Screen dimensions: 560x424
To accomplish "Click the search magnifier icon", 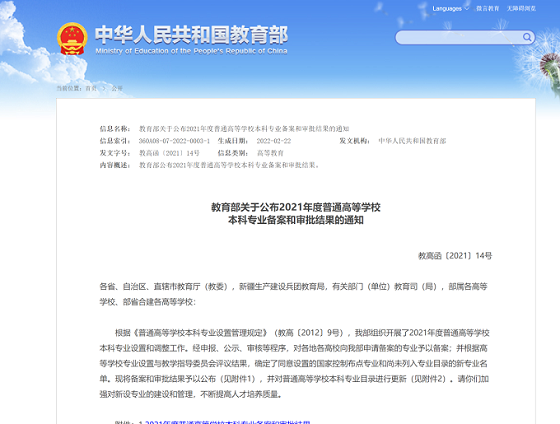I will coord(527,37).
